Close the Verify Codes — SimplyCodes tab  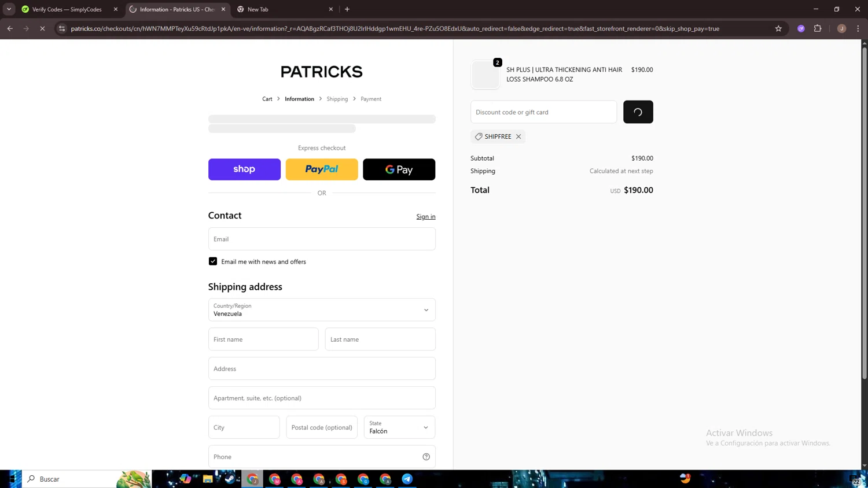click(x=116, y=9)
